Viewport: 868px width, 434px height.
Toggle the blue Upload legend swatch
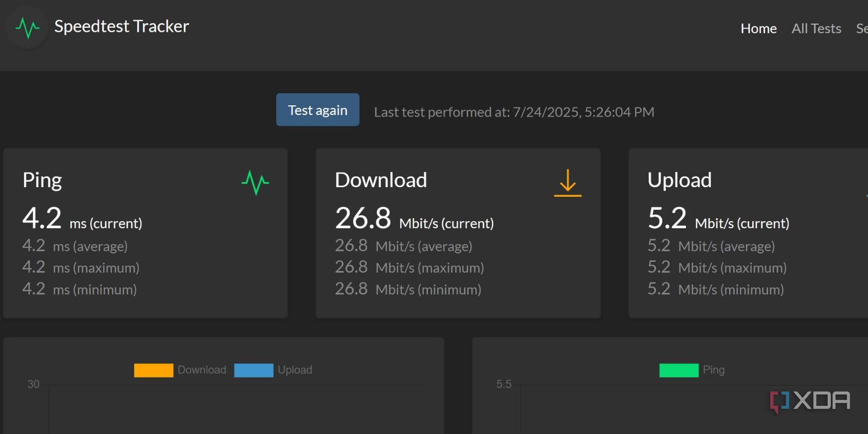pos(253,370)
